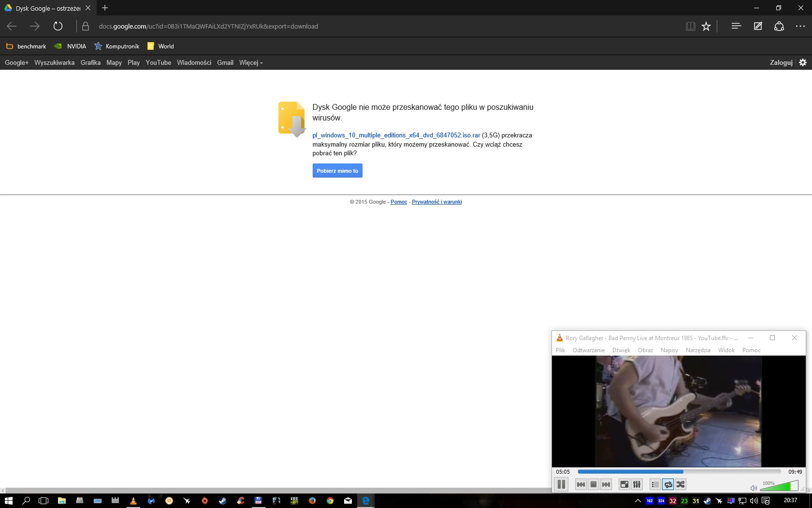Open the Windows Start menu
The image size is (812, 508).
click(x=8, y=501)
